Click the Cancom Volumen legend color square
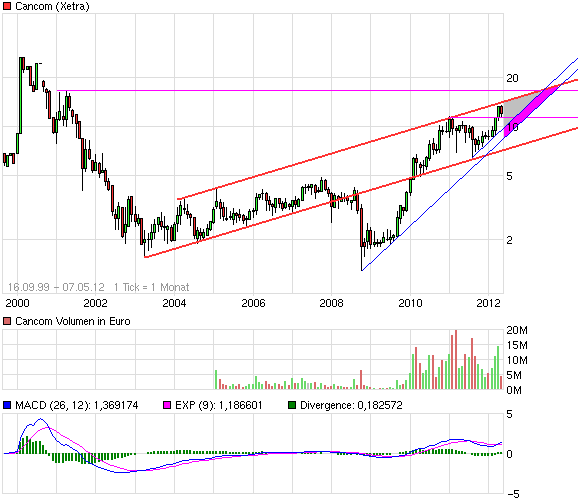The image size is (578, 502). [7, 321]
